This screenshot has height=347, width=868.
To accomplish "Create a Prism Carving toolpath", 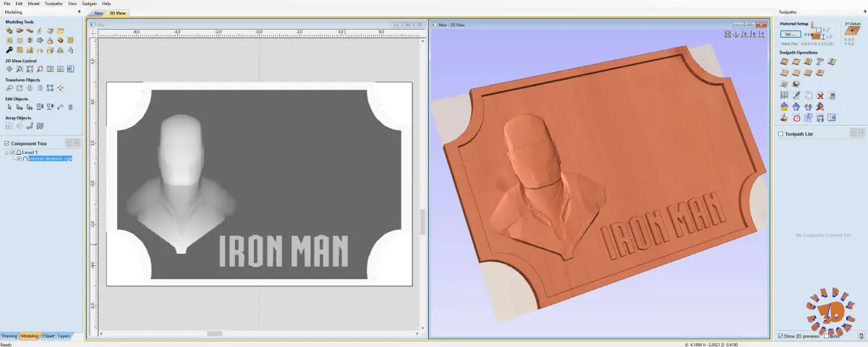I will click(820, 72).
